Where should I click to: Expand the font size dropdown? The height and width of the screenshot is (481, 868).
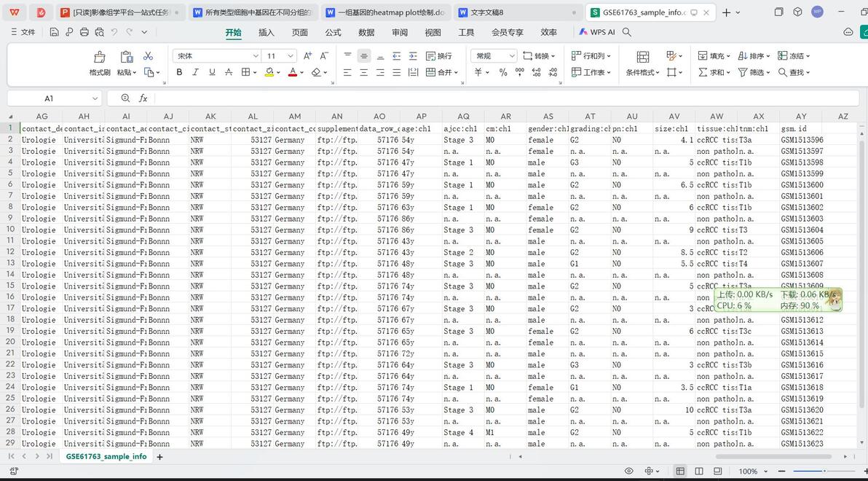click(290, 56)
